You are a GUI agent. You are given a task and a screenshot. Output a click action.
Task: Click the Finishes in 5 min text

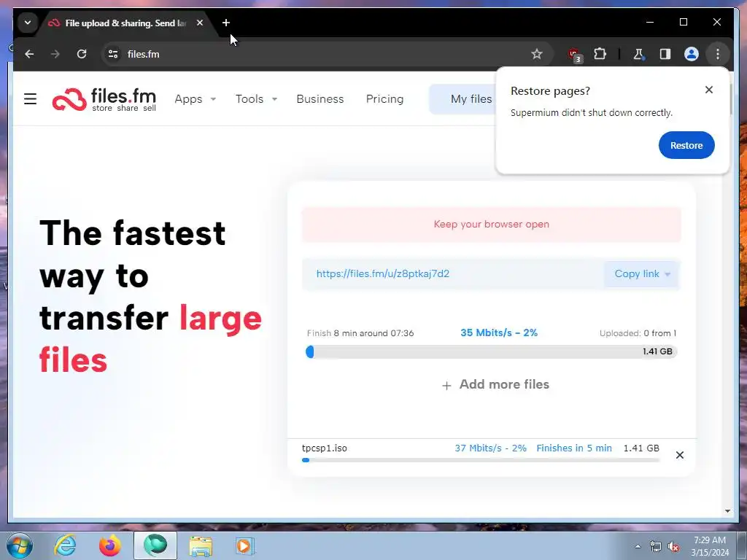(x=574, y=448)
